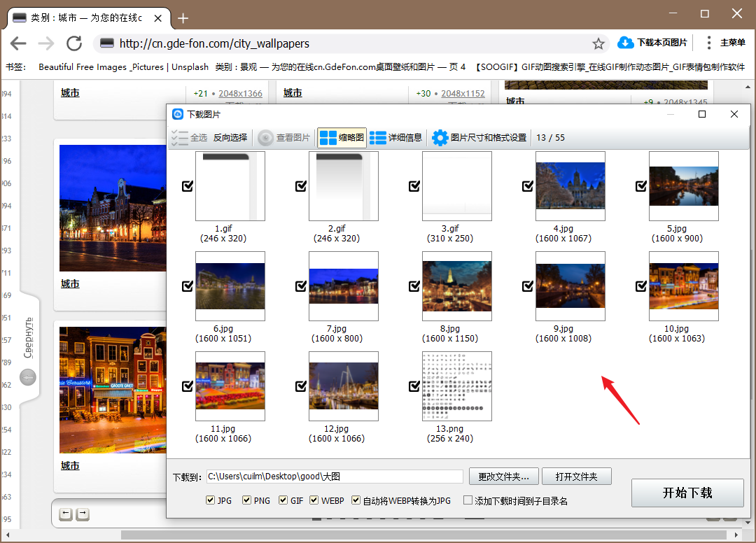The image size is (756, 543).
Task: Uncheck the checkbox for 1.gif
Action: [188, 186]
